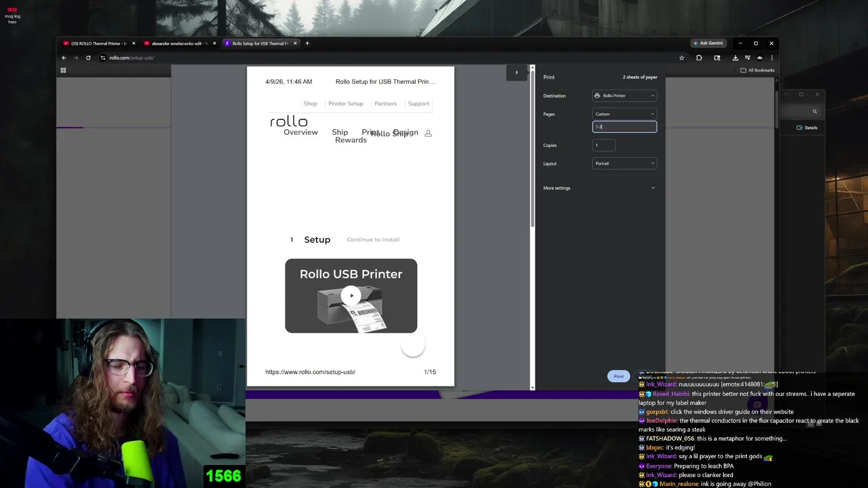Click the Setup step heading

[317, 239]
